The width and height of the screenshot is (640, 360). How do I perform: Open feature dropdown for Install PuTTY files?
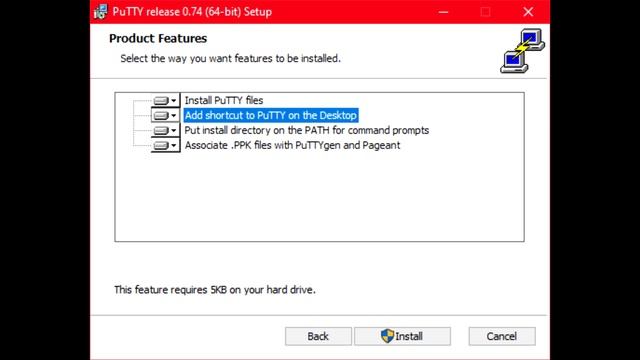pos(165,100)
